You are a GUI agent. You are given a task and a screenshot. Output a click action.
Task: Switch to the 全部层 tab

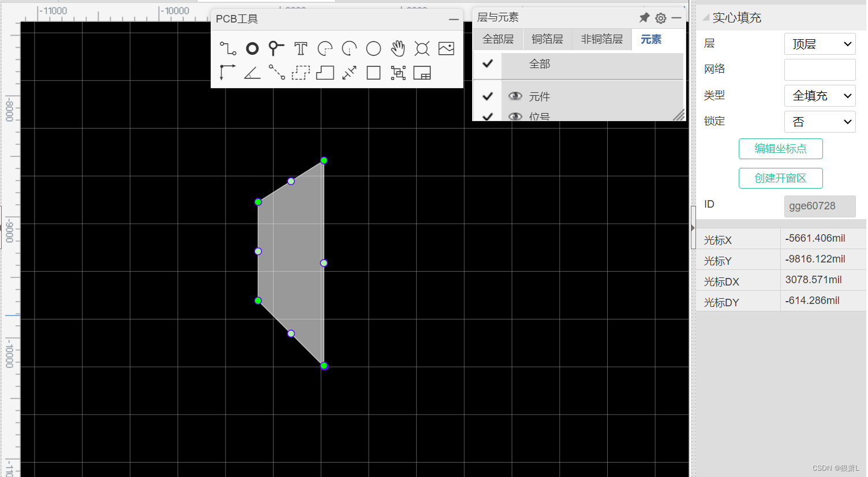tap(498, 39)
